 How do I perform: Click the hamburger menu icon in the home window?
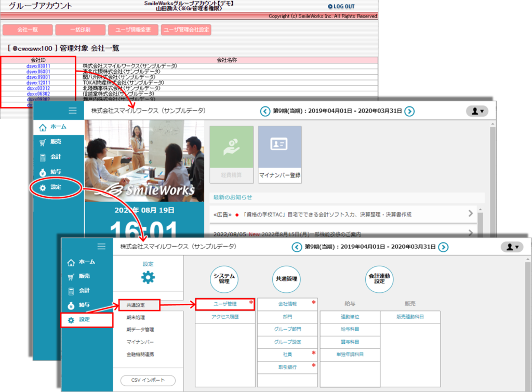point(73,111)
